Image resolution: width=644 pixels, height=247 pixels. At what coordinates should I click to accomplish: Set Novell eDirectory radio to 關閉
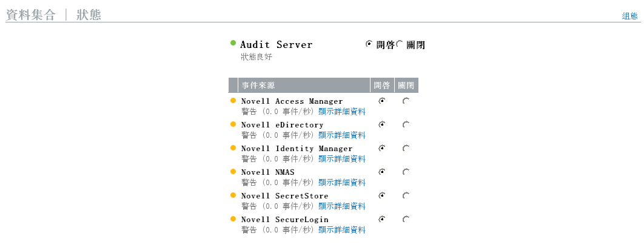406,125
